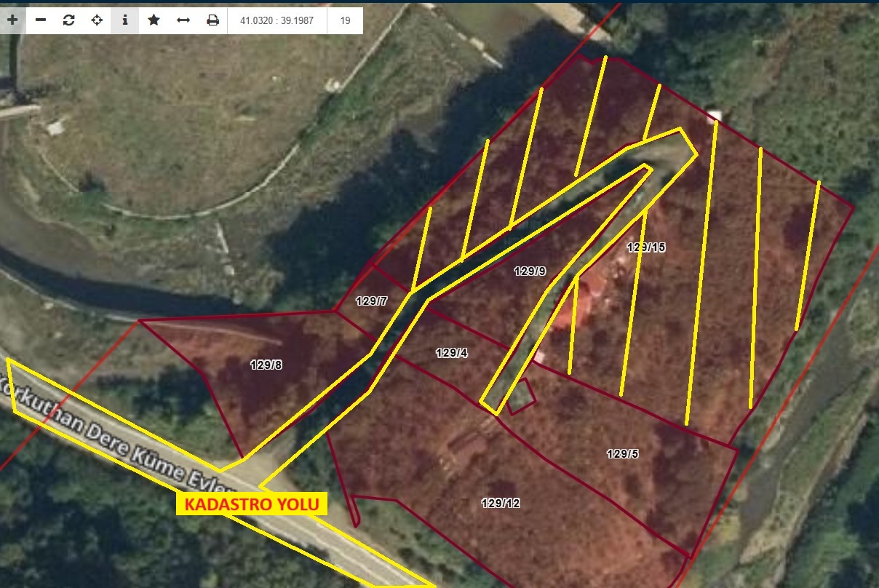Click the zoom in plus button
This screenshot has height=588, width=879.
tap(12, 20)
